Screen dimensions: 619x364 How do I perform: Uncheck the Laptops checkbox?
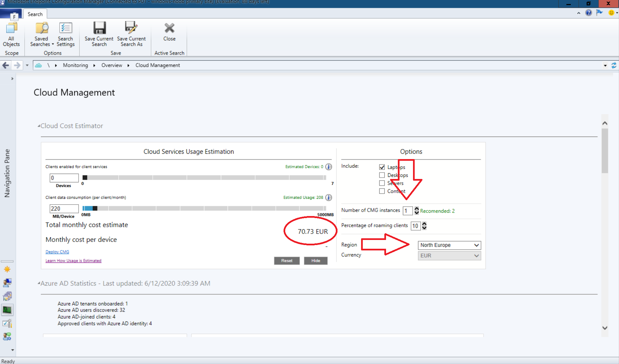point(382,167)
